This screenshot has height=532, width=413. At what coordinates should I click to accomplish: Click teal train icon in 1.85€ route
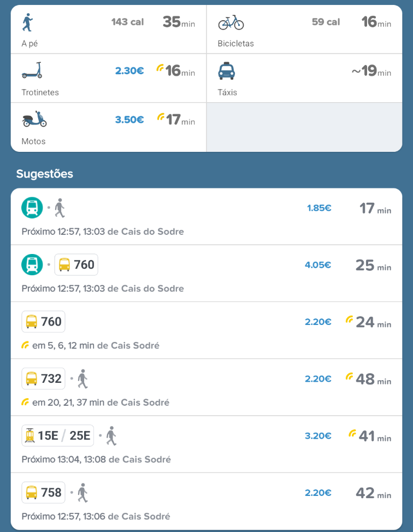32,208
